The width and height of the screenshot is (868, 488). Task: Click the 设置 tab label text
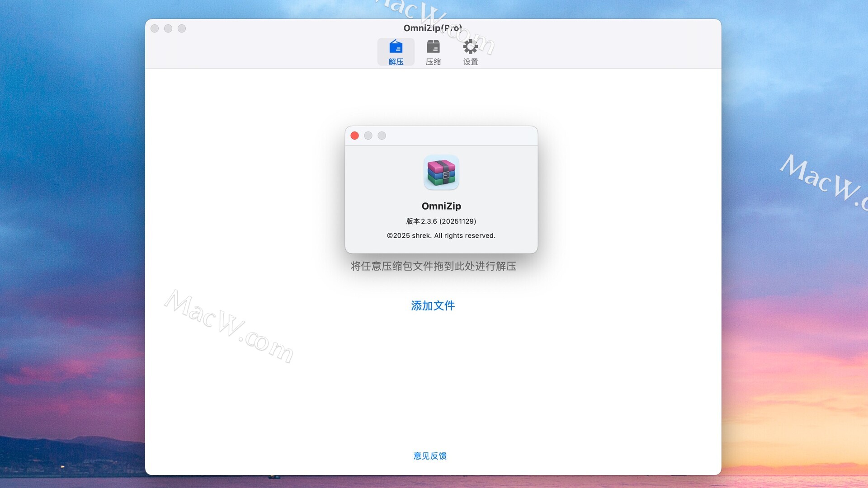[470, 62]
